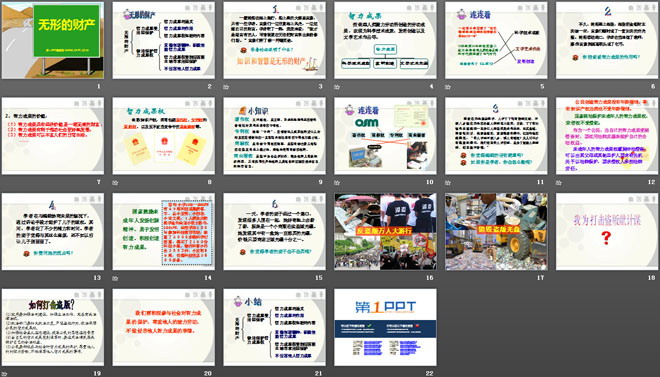Select slide 19 thumbnail about fighting piracy
The height and width of the screenshot is (377, 660).
(x=53, y=327)
